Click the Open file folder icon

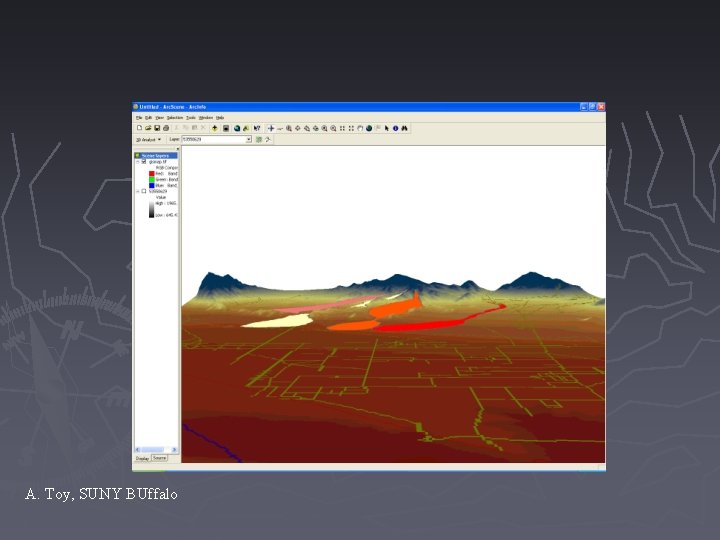pos(148,128)
